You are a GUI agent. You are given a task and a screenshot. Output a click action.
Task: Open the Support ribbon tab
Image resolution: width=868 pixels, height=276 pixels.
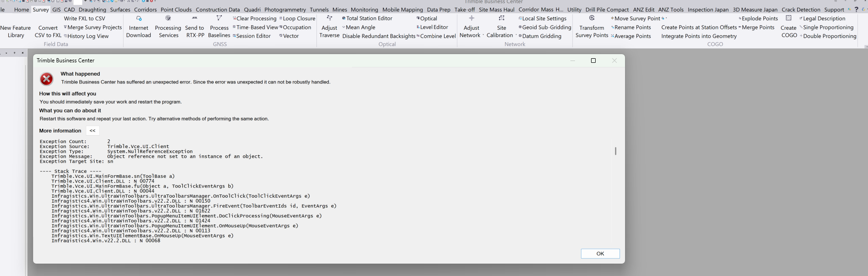(834, 10)
